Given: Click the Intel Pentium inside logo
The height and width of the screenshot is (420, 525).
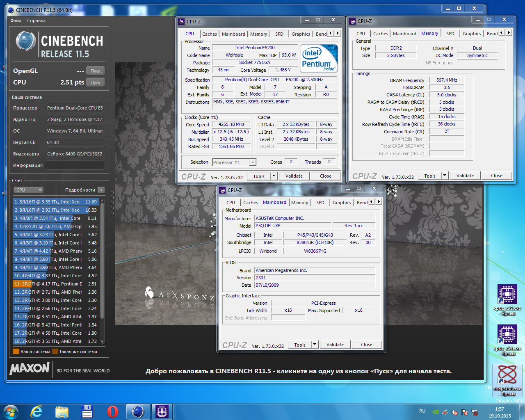Looking at the screenshot, I should [x=319, y=58].
